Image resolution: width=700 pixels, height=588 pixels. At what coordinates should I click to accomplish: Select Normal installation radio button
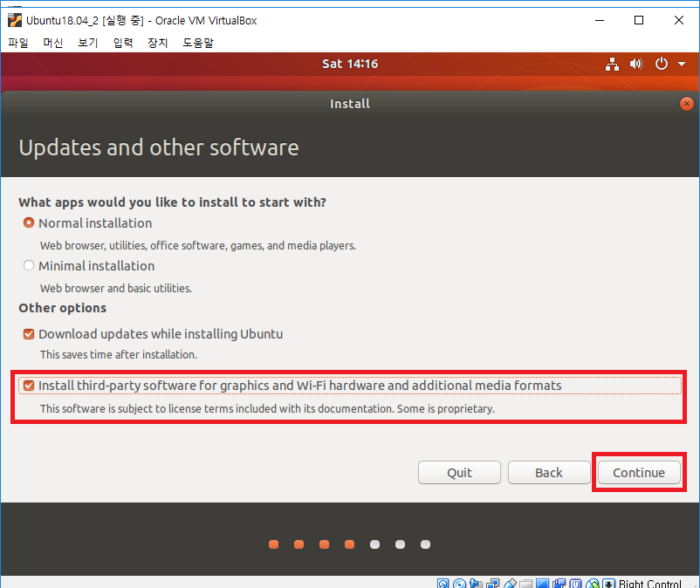[29, 222]
